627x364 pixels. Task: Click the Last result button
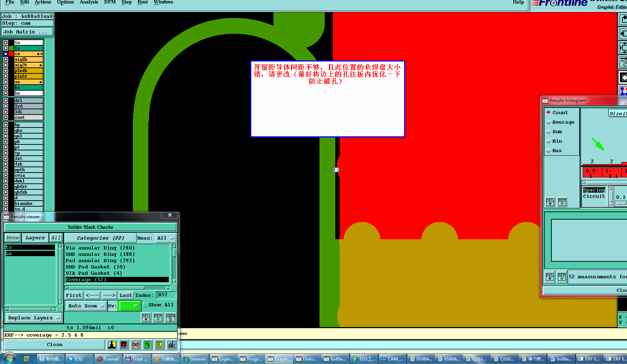[x=126, y=295]
